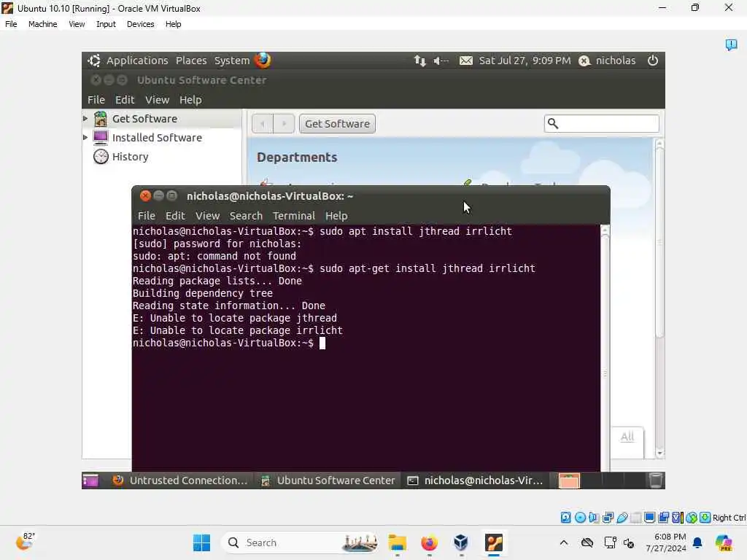Open Software Center File menu

click(96, 99)
